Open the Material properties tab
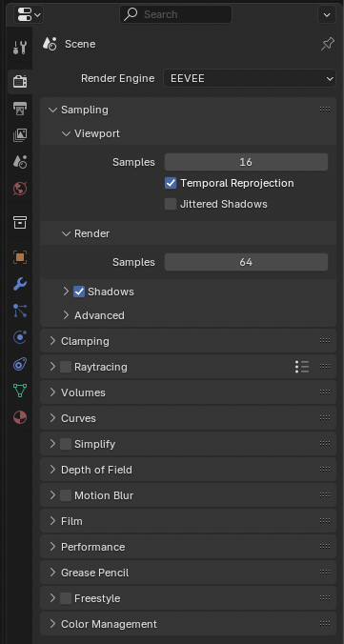The width and height of the screenshot is (344, 644). [20, 417]
